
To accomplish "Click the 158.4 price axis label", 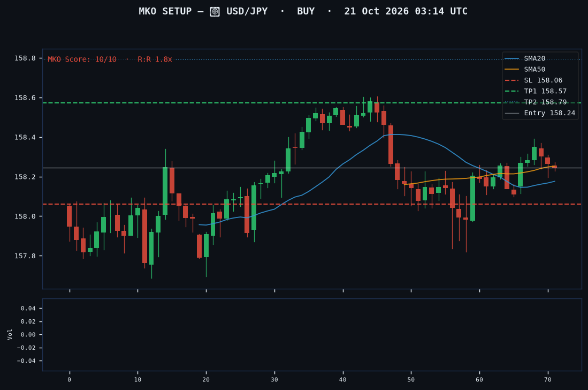I will click(x=25, y=137).
